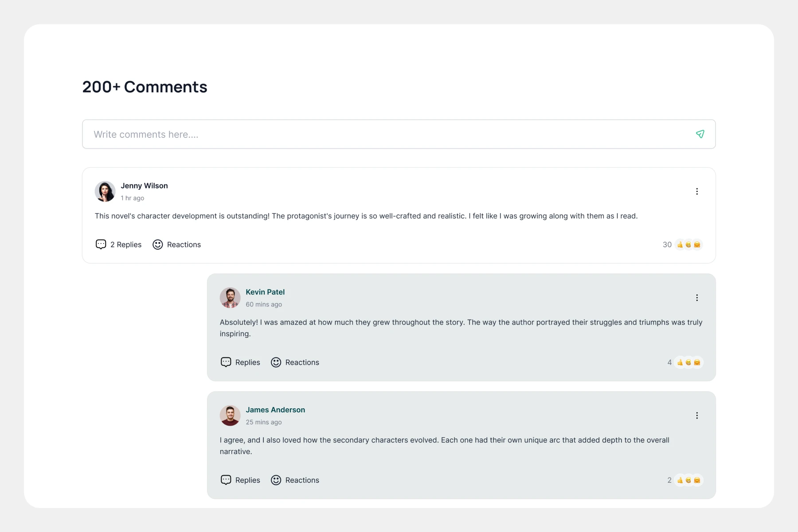Expand the 2 Replies on Jenny's comment
The width and height of the screenshot is (798, 532).
pyautogui.click(x=126, y=245)
